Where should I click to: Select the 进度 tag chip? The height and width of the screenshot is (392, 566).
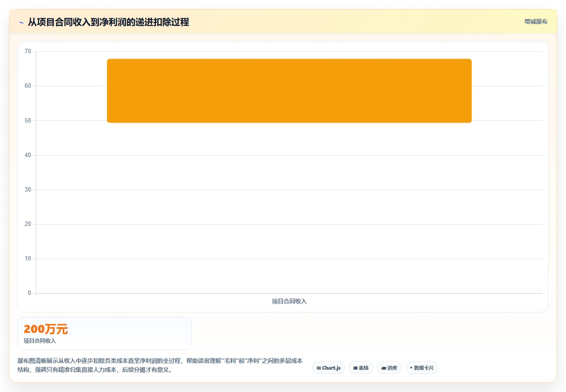point(389,368)
